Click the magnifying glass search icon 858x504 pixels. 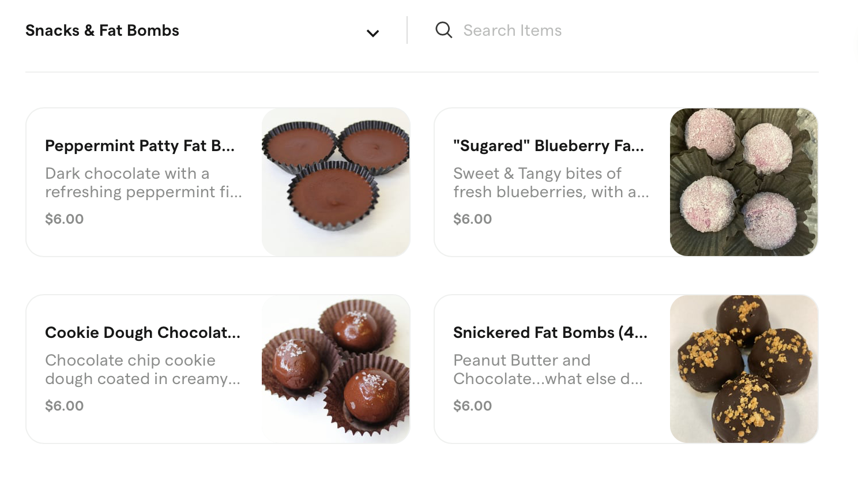coord(443,30)
